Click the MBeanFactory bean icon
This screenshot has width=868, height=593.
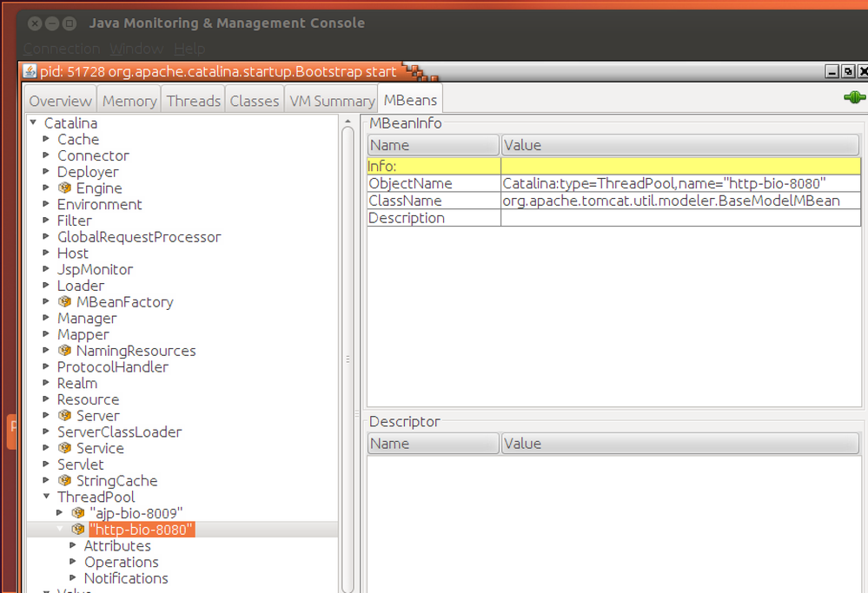(x=64, y=302)
